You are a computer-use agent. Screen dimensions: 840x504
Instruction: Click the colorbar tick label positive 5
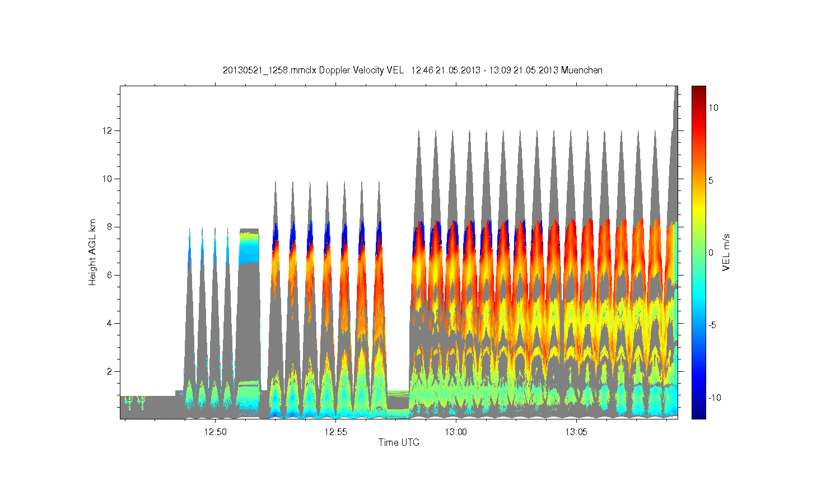click(711, 180)
